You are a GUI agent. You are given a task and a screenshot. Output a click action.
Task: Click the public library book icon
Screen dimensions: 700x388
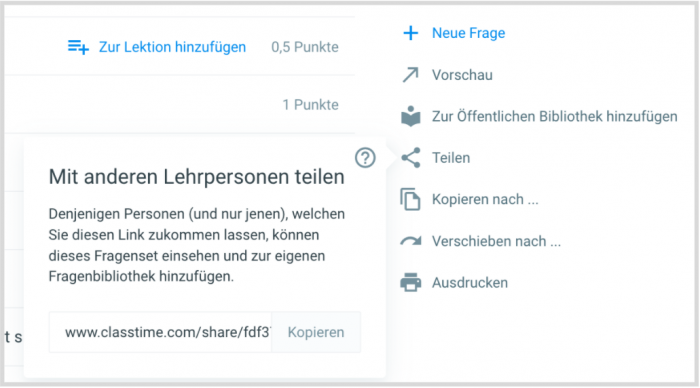[411, 117]
